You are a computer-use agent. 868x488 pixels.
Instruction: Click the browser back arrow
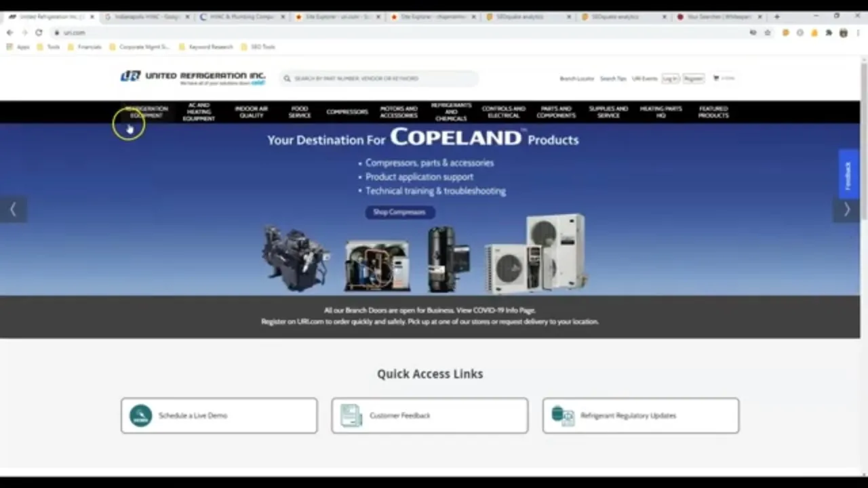point(9,33)
